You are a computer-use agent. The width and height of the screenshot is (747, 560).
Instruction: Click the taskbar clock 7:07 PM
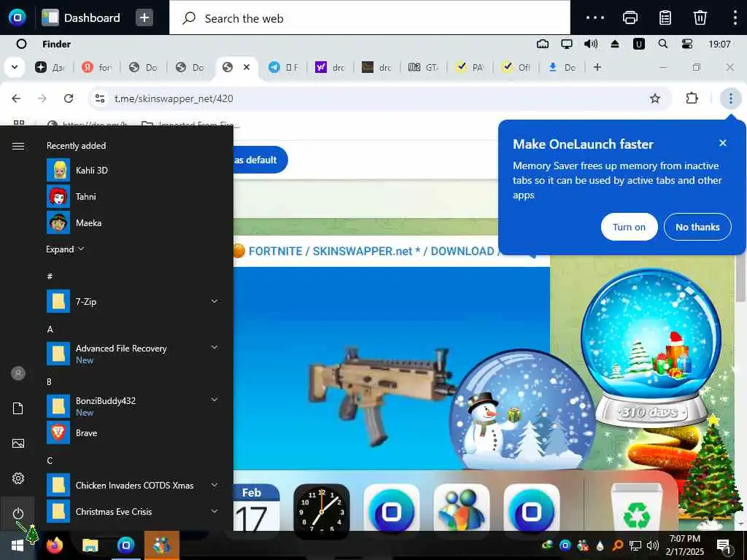(x=684, y=545)
